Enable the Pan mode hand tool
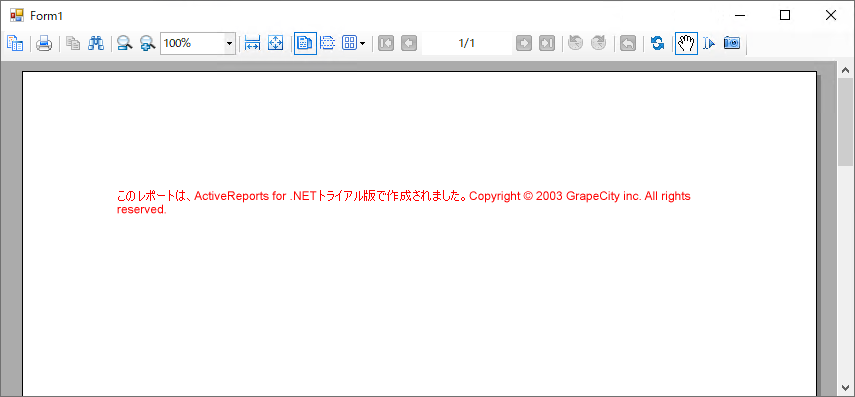 [x=687, y=43]
